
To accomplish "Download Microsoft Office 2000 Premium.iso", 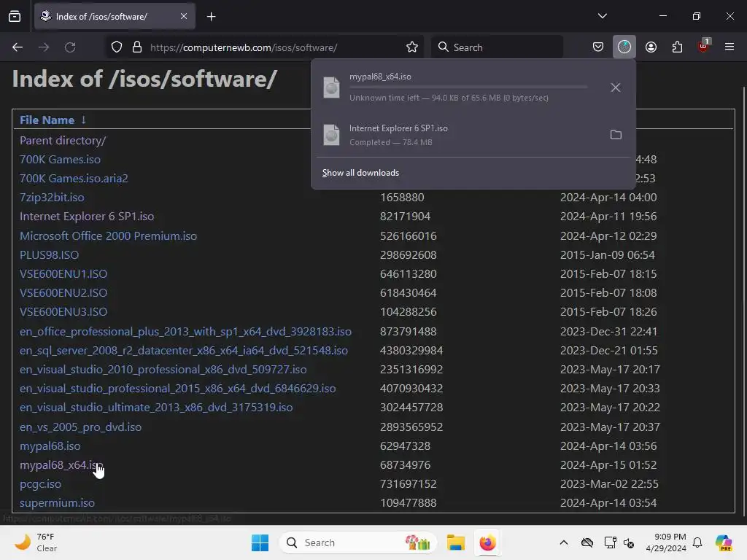I will (x=108, y=236).
